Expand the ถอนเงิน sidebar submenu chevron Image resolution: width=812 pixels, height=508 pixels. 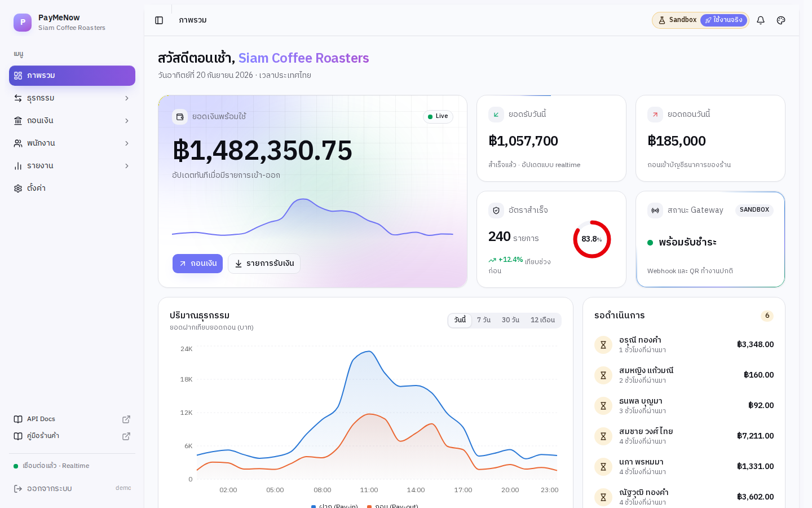pyautogui.click(x=127, y=121)
